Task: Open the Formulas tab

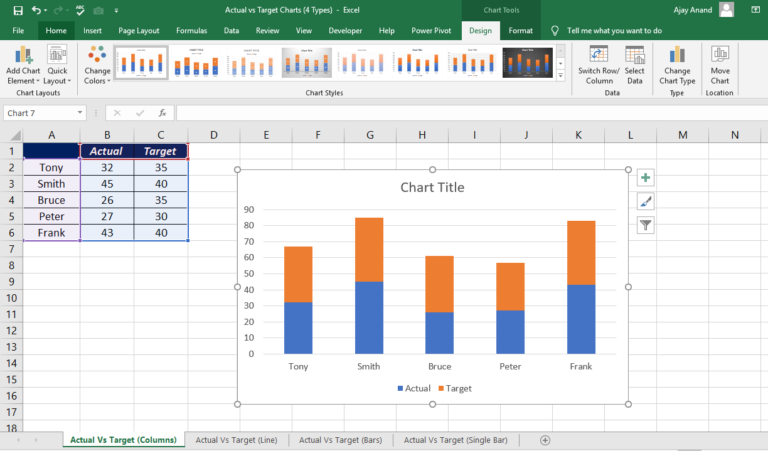Action: (192, 30)
